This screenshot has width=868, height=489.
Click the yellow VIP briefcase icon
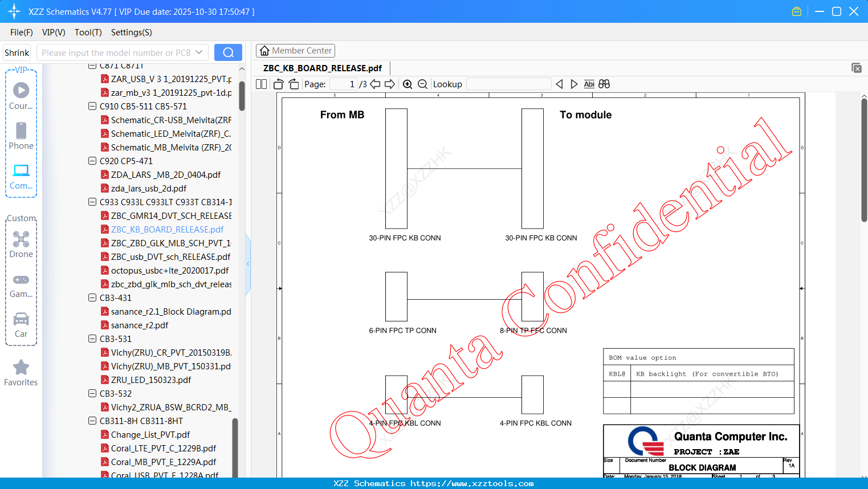point(797,11)
